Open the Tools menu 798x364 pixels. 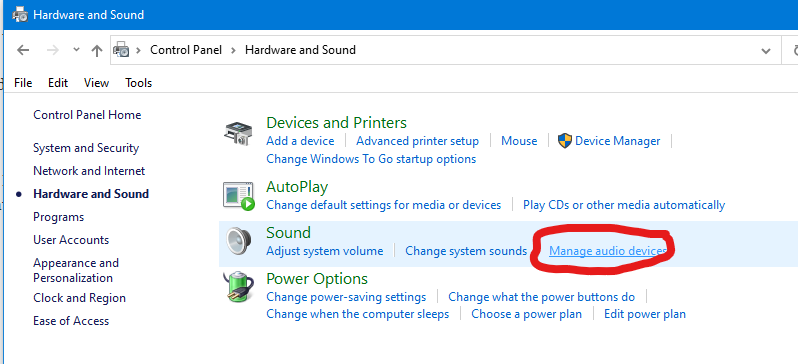138,82
